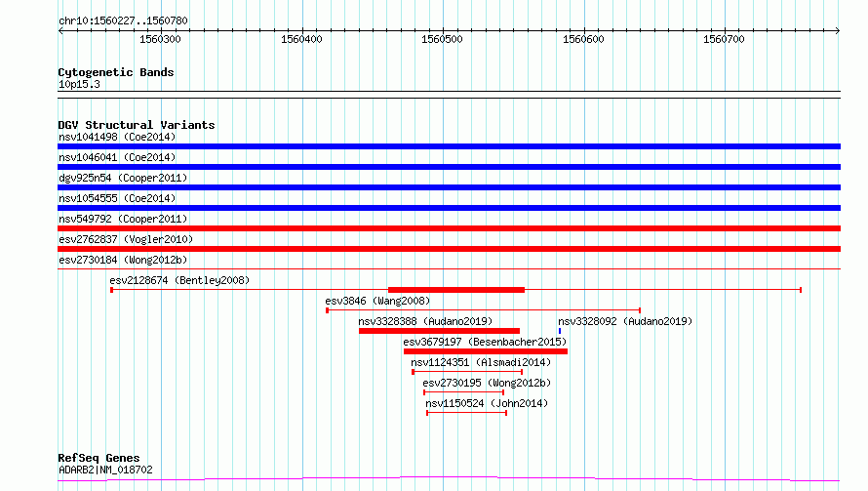This screenshot has height=491, width=868.
Task: Click the chr10:1560227..1560780 coordinate label
Action: click(123, 20)
